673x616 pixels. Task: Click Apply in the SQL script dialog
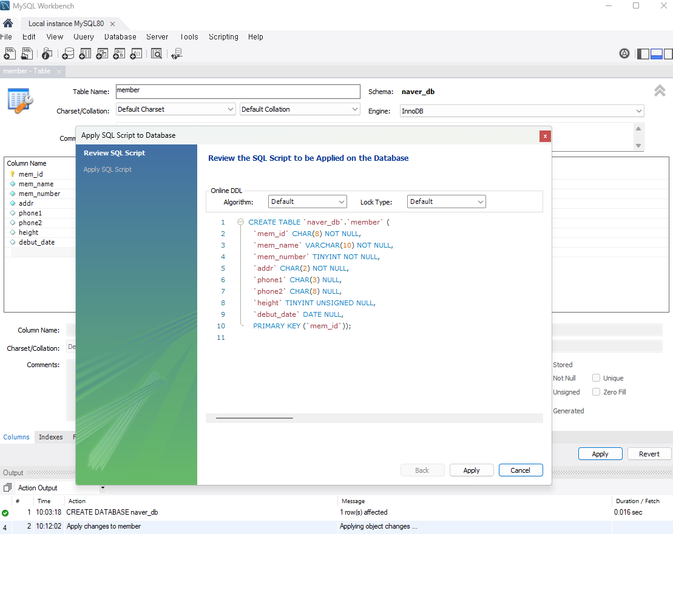[472, 470]
